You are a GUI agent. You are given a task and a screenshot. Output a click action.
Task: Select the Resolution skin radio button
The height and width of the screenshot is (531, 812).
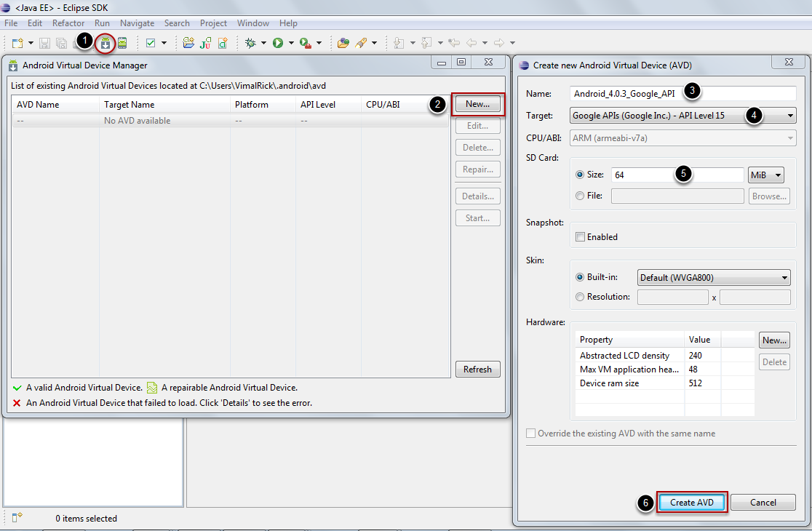coord(580,297)
